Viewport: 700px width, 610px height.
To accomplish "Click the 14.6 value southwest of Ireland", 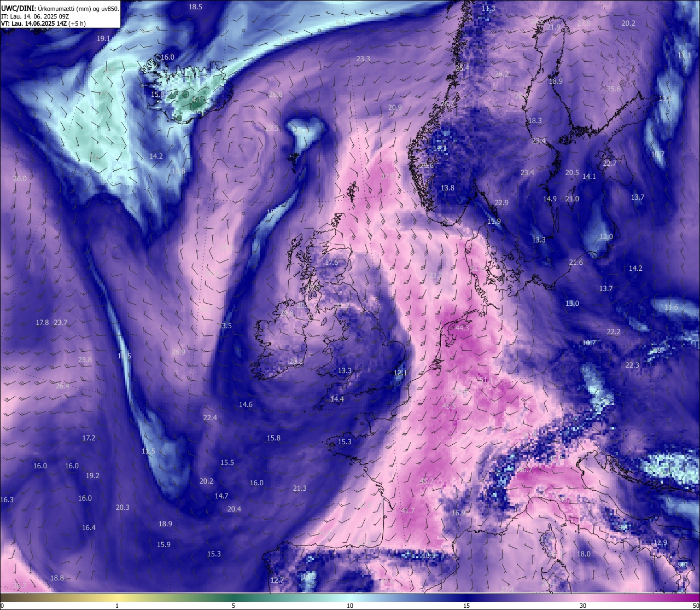I will coord(246,404).
